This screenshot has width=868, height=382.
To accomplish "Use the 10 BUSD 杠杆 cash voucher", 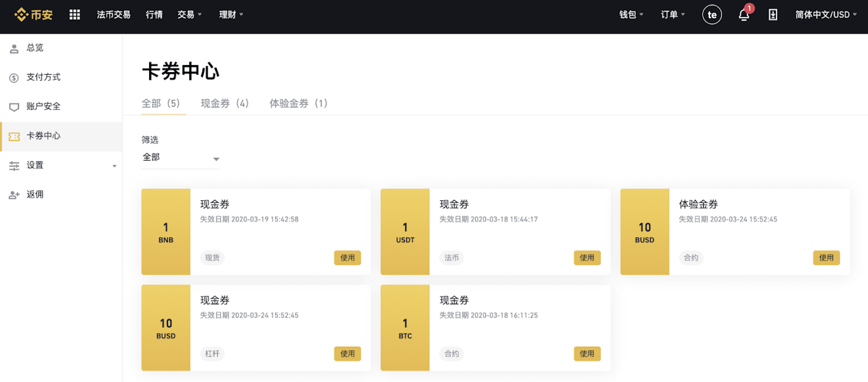I will click(348, 354).
